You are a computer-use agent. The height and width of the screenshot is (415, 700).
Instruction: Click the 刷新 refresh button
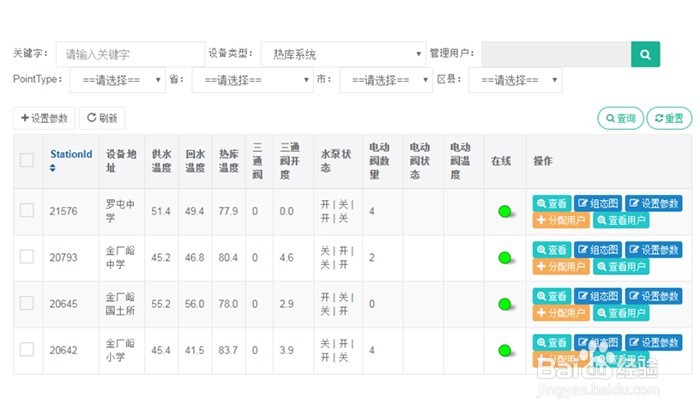[102, 118]
